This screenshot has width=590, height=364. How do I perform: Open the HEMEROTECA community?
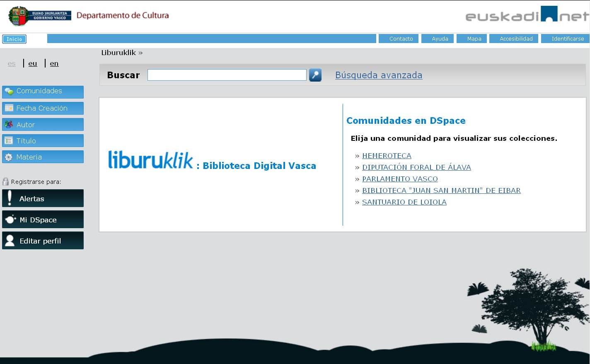[386, 156]
